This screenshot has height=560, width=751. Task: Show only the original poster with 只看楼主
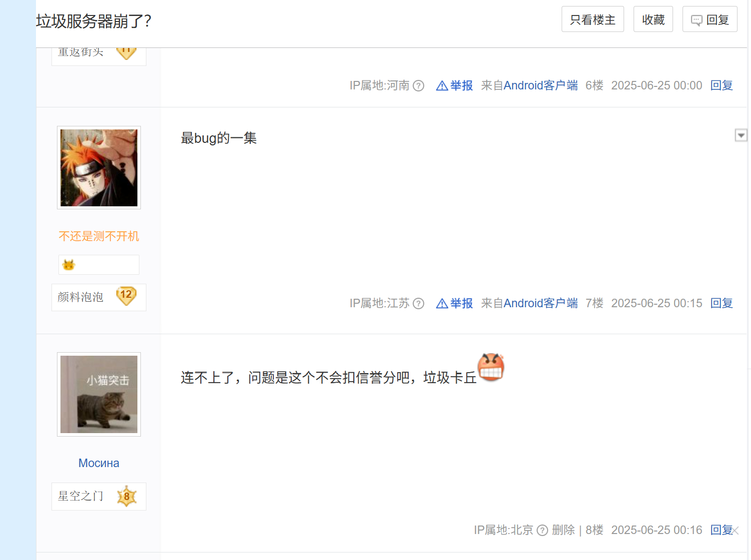click(593, 19)
